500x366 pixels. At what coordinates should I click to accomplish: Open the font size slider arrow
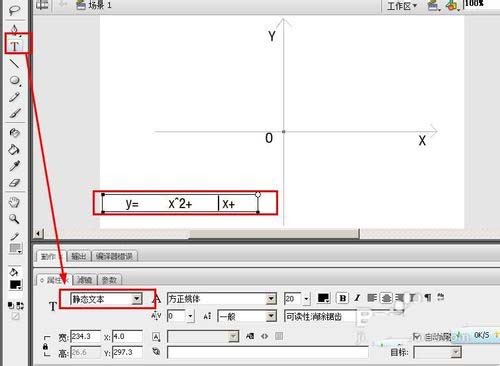[x=306, y=299]
